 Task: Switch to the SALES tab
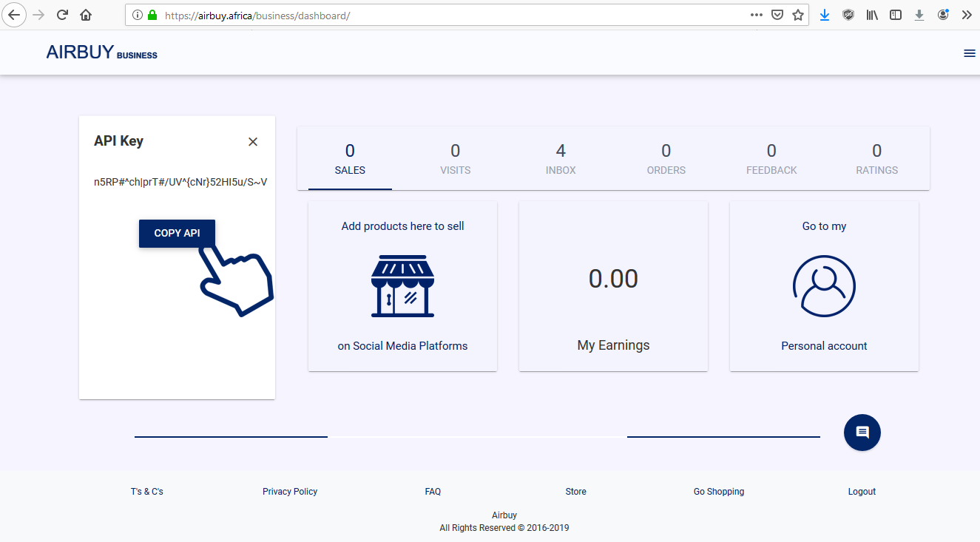[x=350, y=159]
